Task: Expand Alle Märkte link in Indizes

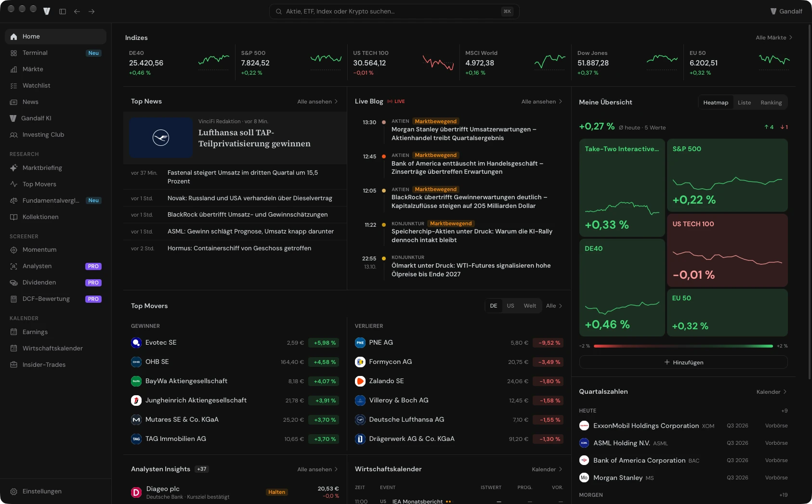Action: click(774, 38)
